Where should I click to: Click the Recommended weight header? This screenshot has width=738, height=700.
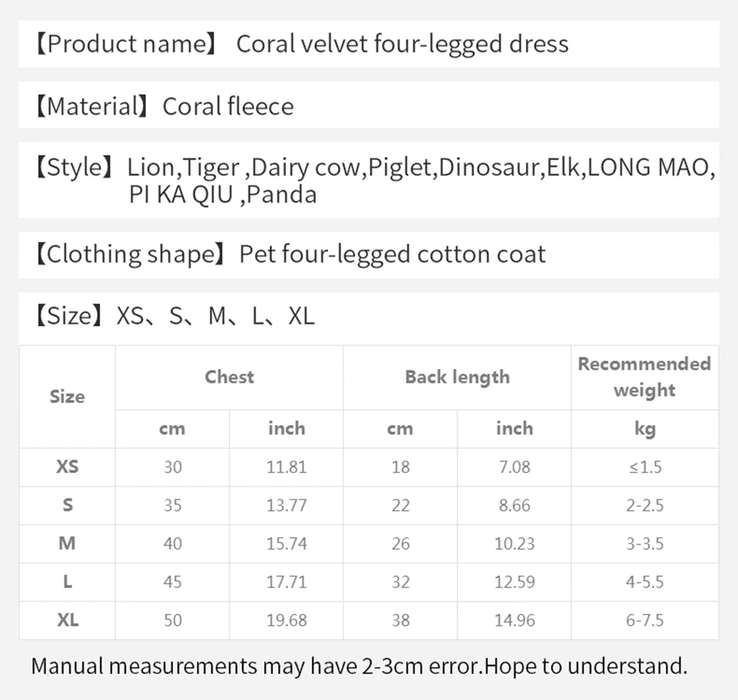[644, 378]
